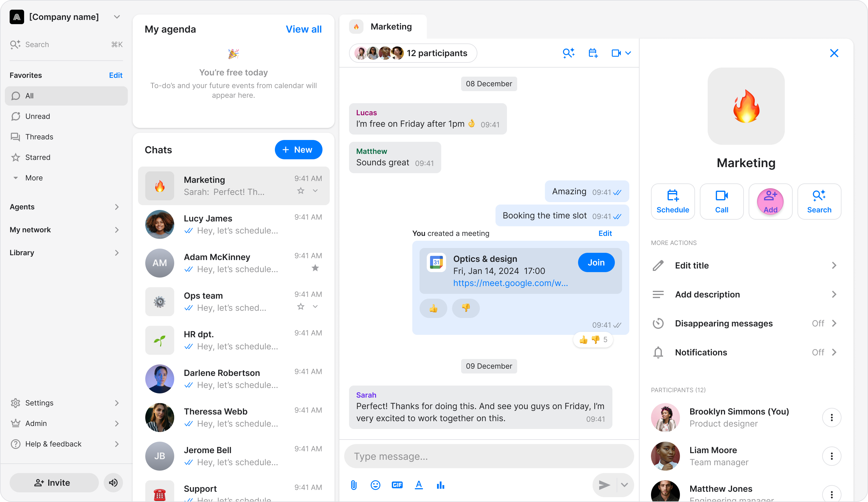Select Unread filter
This screenshot has width=868, height=502.
(66, 116)
